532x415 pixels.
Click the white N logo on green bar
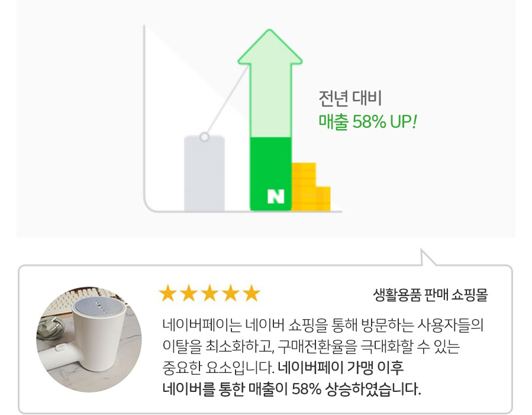275,197
